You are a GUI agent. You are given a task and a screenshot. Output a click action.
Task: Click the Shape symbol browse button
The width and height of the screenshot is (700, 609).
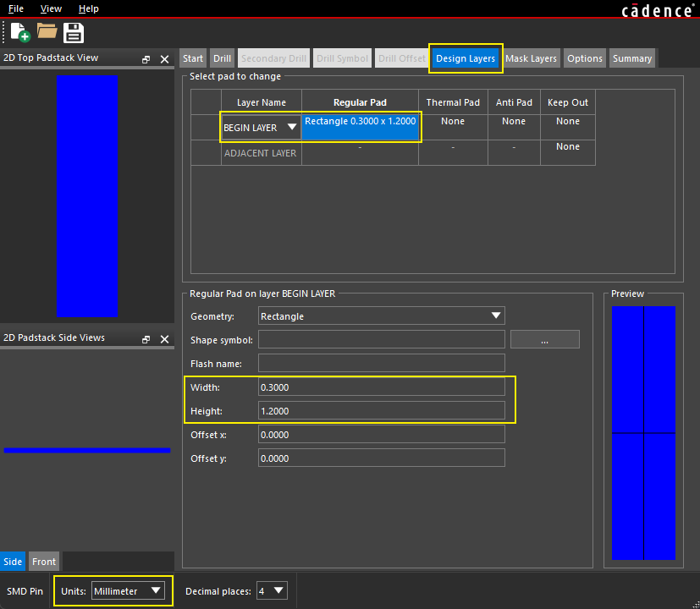pyautogui.click(x=544, y=340)
